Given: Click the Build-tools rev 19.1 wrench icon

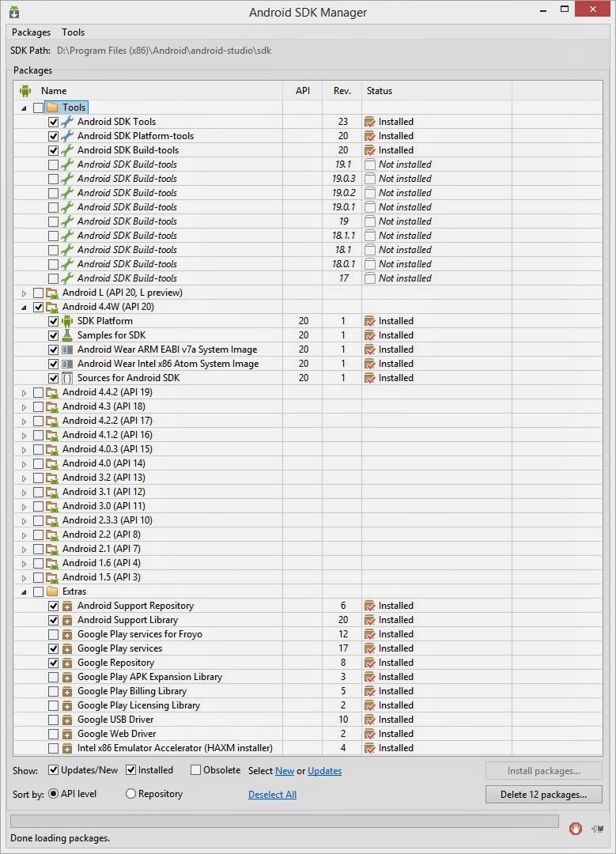Looking at the screenshot, I should (x=67, y=164).
